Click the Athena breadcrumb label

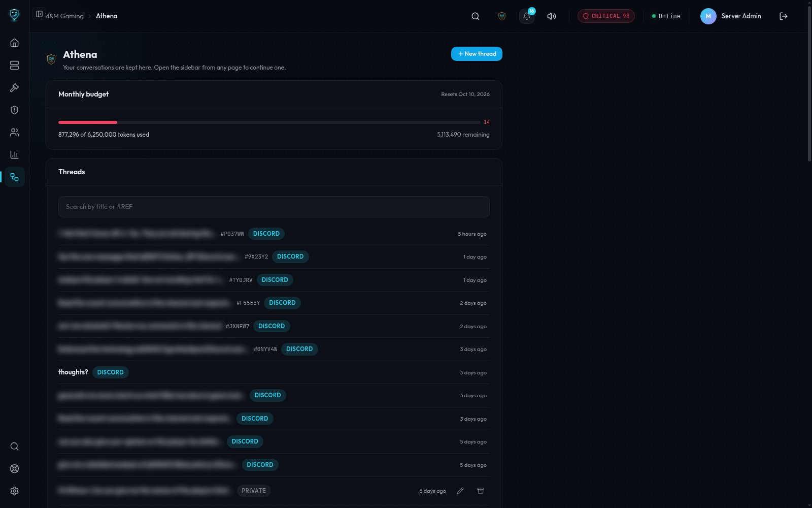pyautogui.click(x=107, y=16)
